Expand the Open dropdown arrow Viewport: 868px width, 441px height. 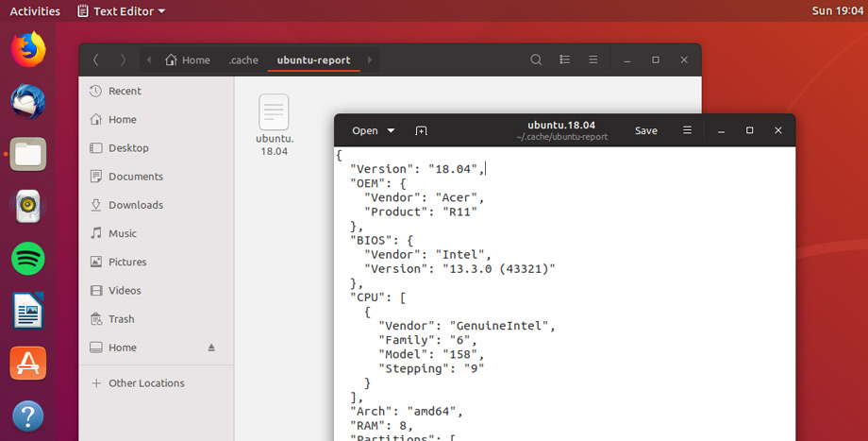point(392,130)
